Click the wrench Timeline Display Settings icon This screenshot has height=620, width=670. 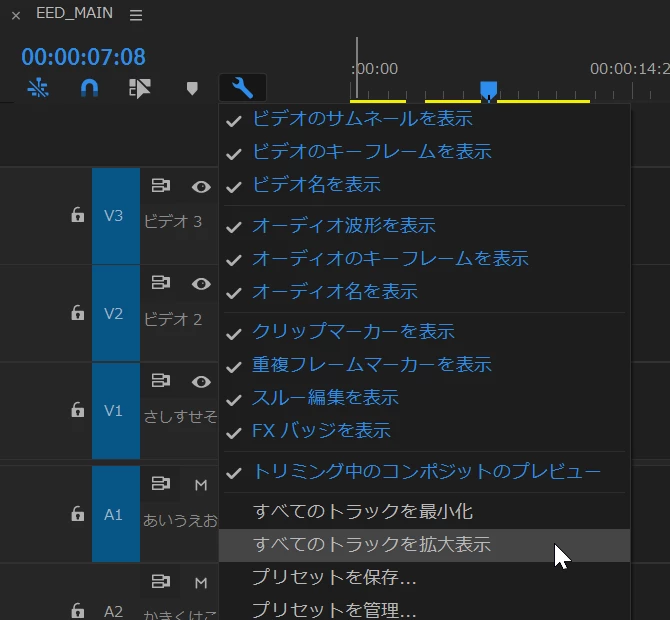point(242,88)
